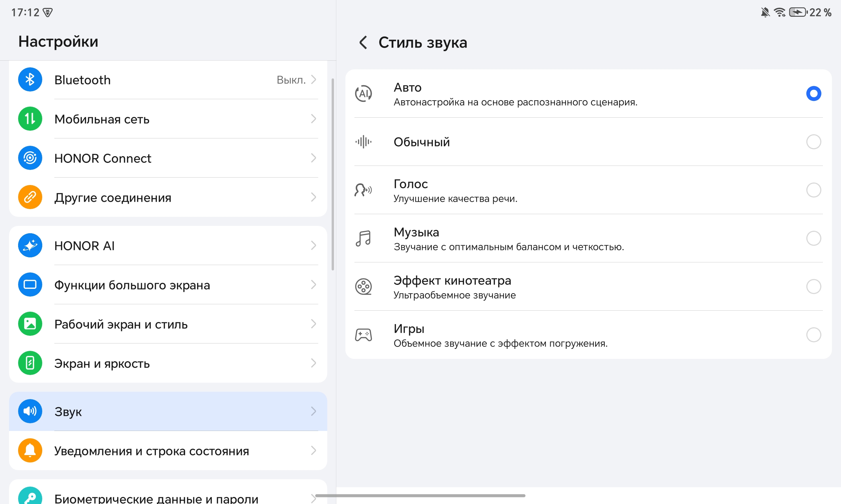Tap the HONOR Connect icon
Screen dimensions: 841x504
point(30,158)
